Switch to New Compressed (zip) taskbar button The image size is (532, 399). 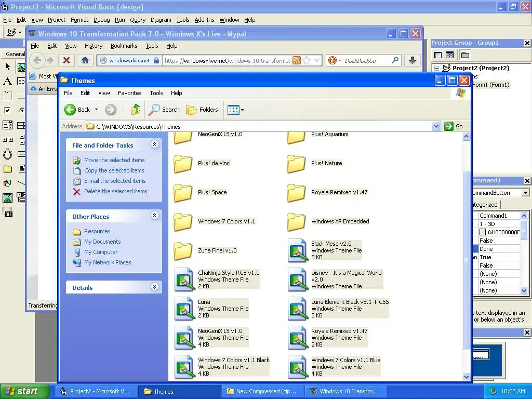tap(262, 391)
